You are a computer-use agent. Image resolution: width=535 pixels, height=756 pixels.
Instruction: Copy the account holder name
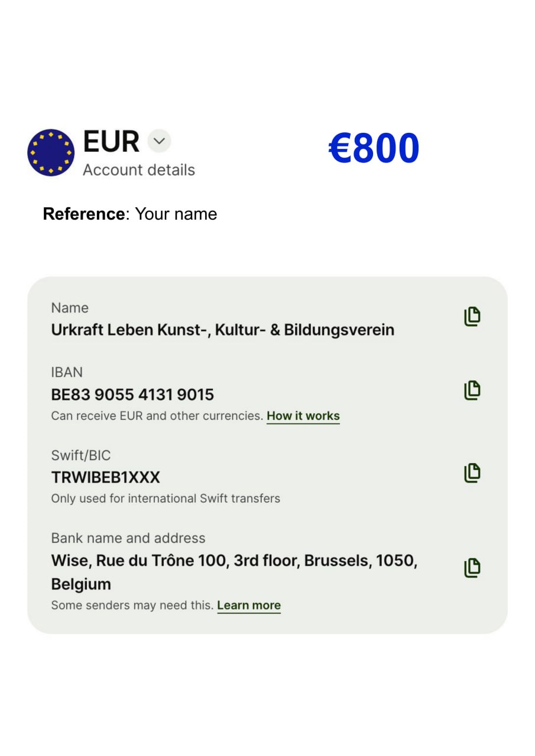[472, 317]
